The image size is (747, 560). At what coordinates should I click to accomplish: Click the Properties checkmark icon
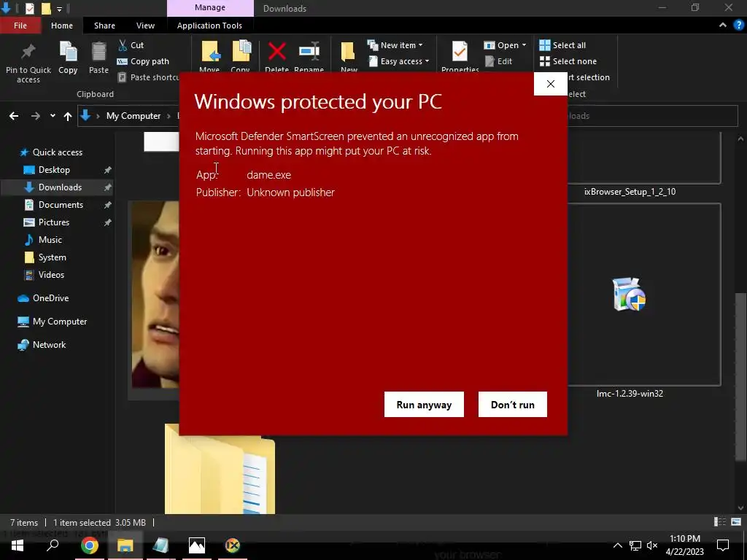coord(460,52)
